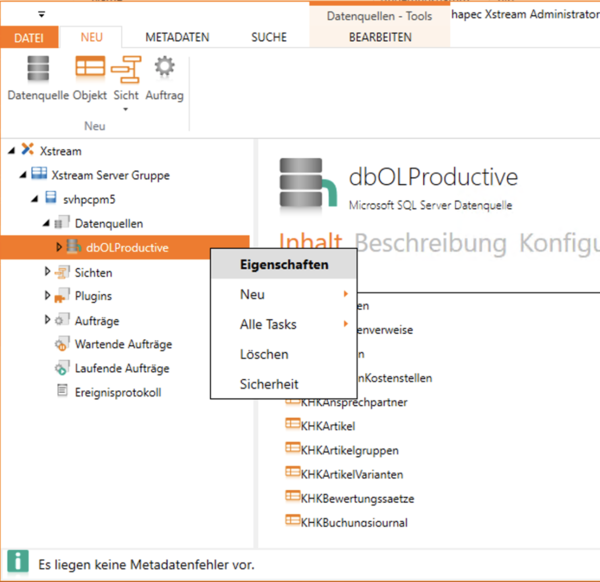600x582 pixels.
Task: Click the Datenquelle database icon in ribbon
Action: [38, 69]
